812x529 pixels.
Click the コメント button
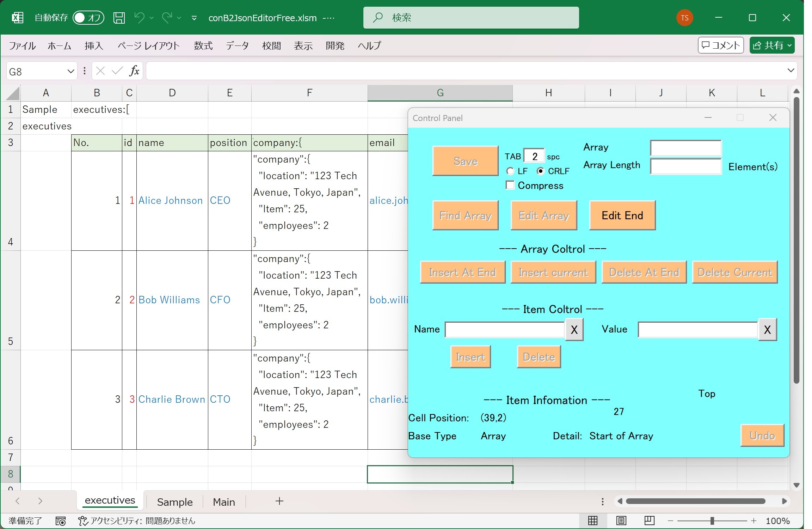[x=721, y=45]
